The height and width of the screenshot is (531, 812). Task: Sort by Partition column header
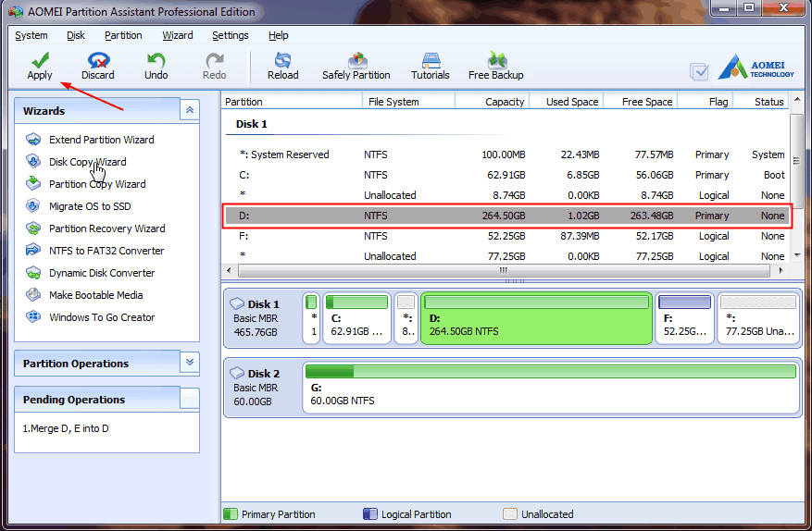[x=292, y=102]
